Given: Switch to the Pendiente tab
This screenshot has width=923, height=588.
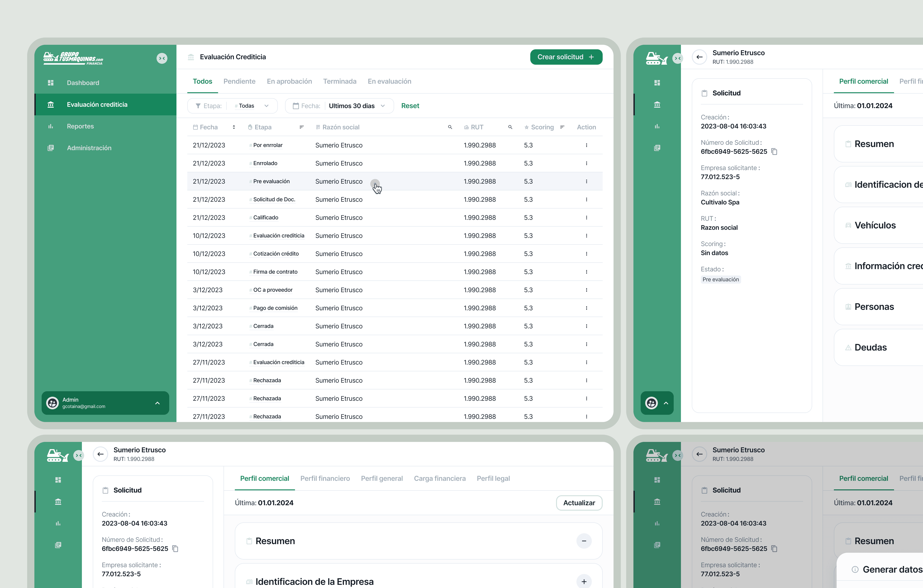Looking at the screenshot, I should (239, 81).
